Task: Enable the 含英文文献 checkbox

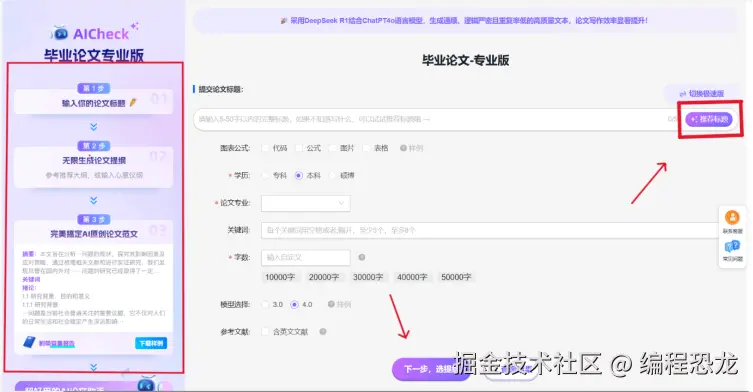Action: pos(265,331)
